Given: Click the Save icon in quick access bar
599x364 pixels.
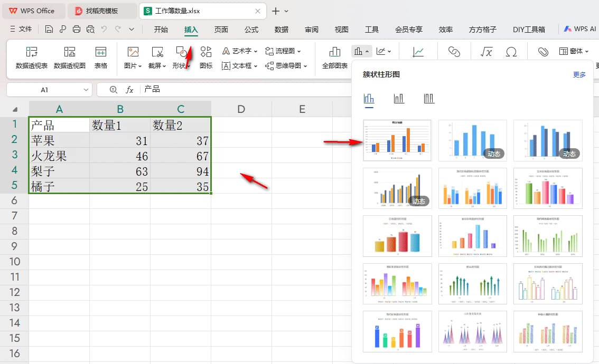Looking at the screenshot, I should click(x=49, y=29).
